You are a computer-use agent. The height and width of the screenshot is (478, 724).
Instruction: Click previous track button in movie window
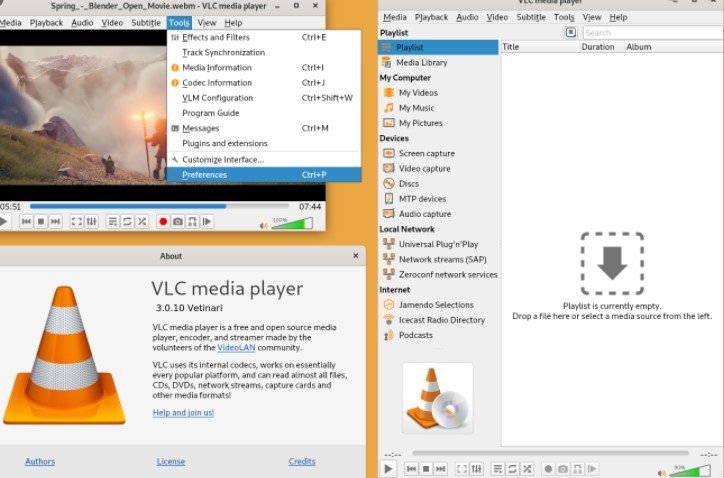pyautogui.click(x=26, y=222)
